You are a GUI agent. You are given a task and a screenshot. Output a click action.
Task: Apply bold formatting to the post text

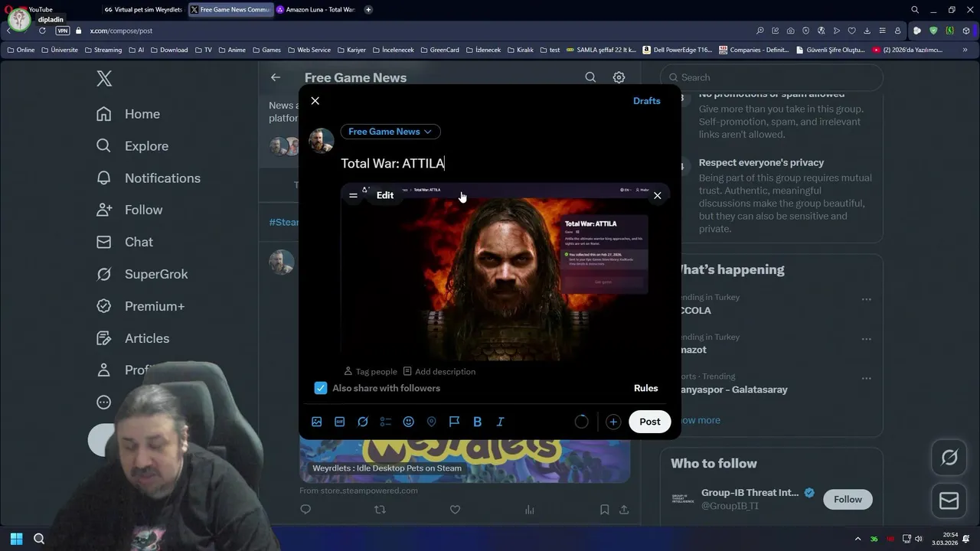[478, 422]
